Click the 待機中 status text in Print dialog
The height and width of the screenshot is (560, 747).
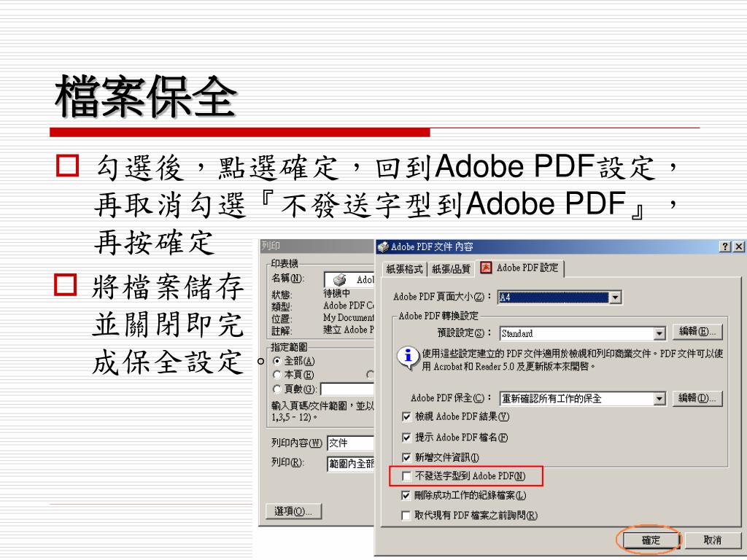337,293
